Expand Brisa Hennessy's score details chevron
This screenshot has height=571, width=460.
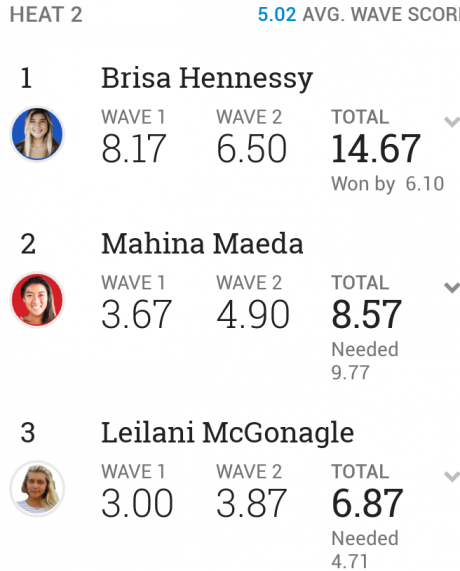(452, 122)
